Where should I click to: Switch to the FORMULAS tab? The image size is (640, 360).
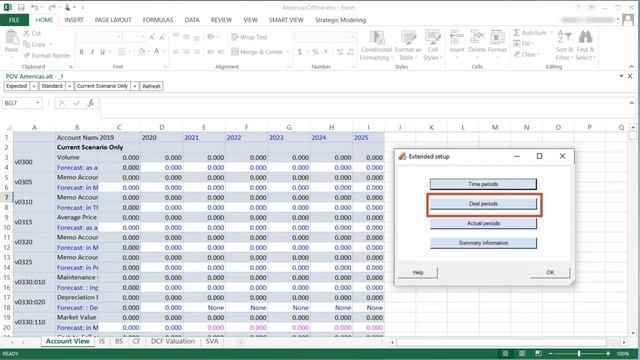point(158,20)
